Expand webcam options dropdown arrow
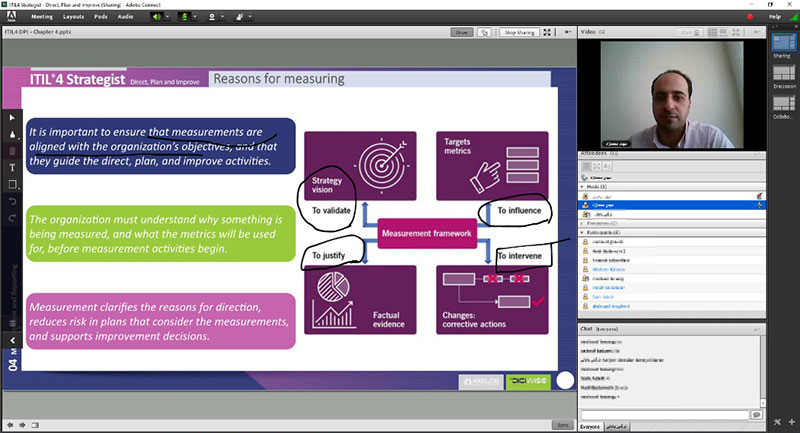 [x=222, y=16]
